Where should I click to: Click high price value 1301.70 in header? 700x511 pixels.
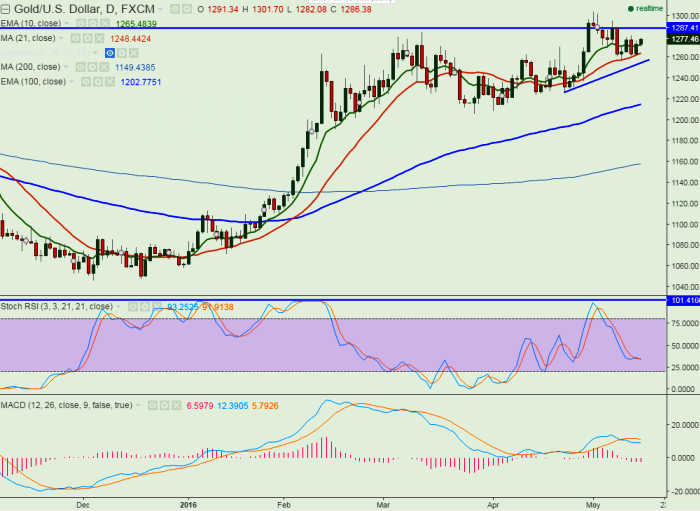[x=268, y=9]
